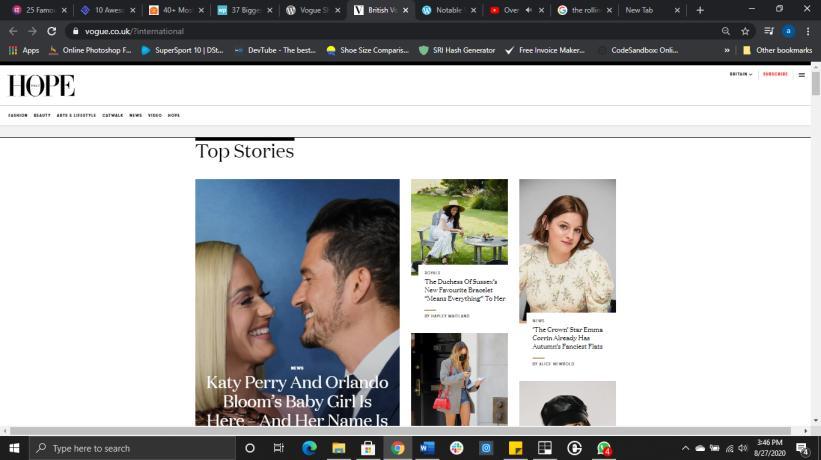Open the Windows notification center
This screenshot has width=821, height=460.
[802, 448]
